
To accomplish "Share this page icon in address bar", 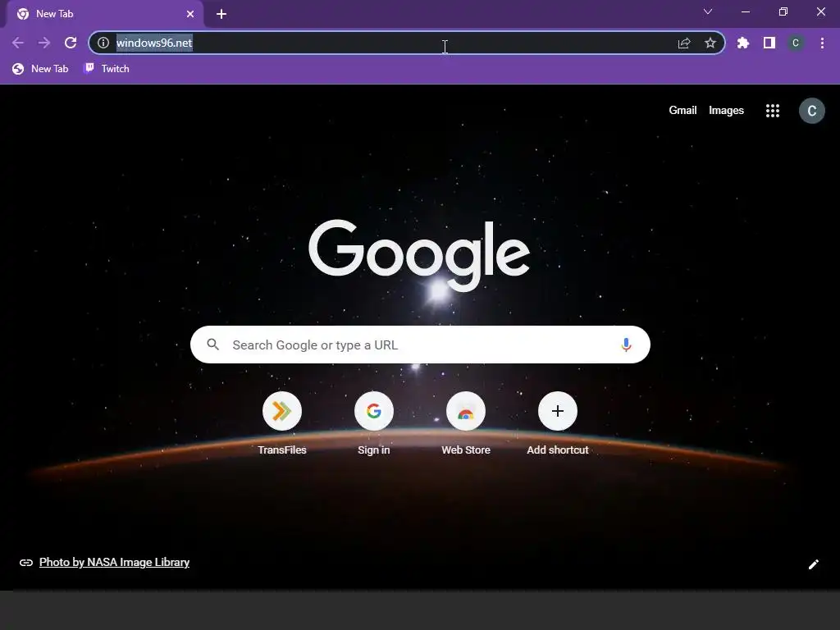I will [x=684, y=43].
